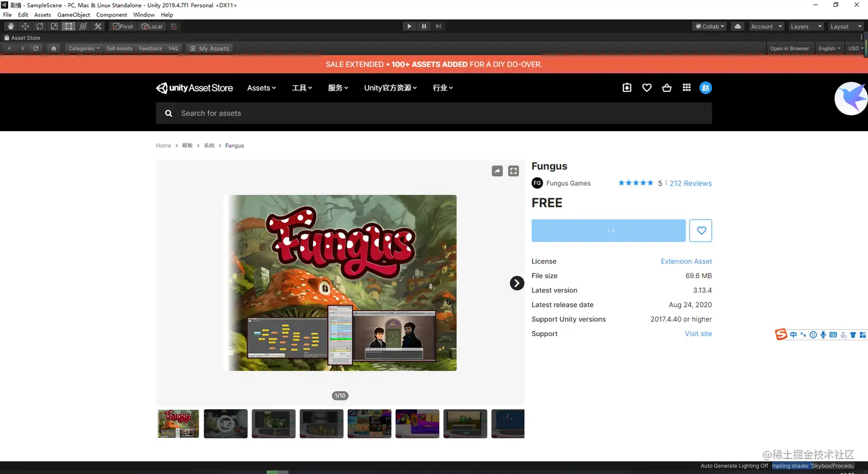The width and height of the screenshot is (868, 474).
Task: Go to Asset Store home
Action: click(53, 48)
